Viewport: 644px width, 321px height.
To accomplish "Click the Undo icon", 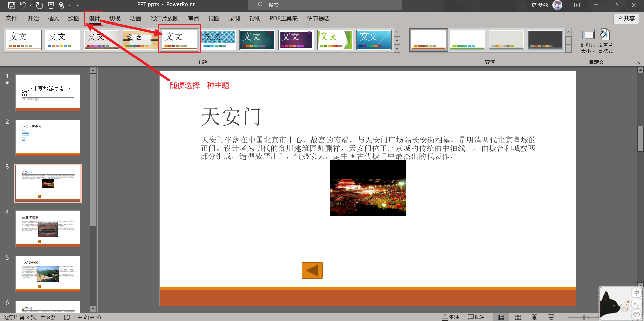I will pos(23,5).
